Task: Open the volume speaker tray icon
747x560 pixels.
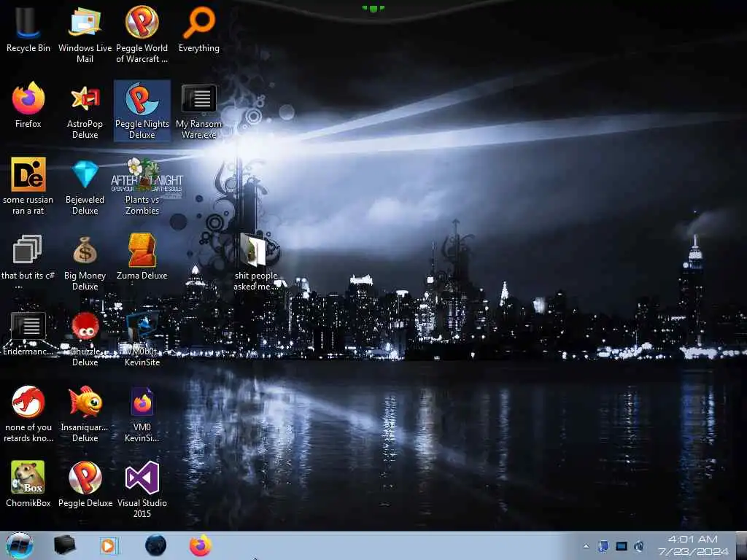Action: (x=639, y=546)
